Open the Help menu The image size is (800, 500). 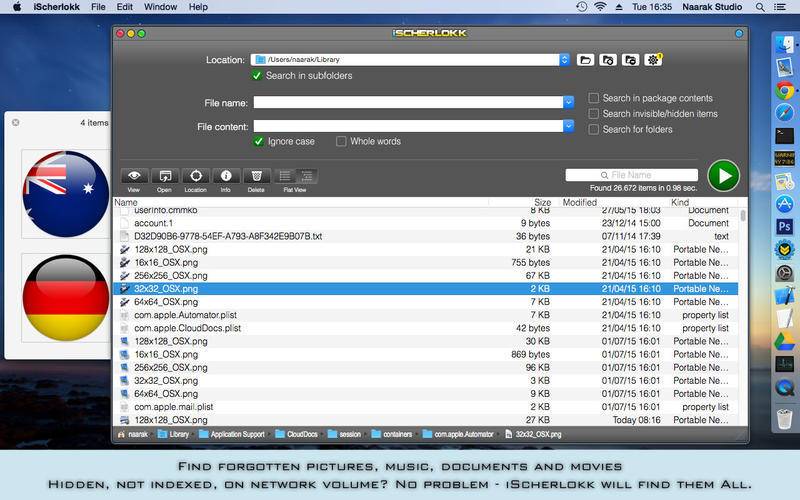coord(198,7)
